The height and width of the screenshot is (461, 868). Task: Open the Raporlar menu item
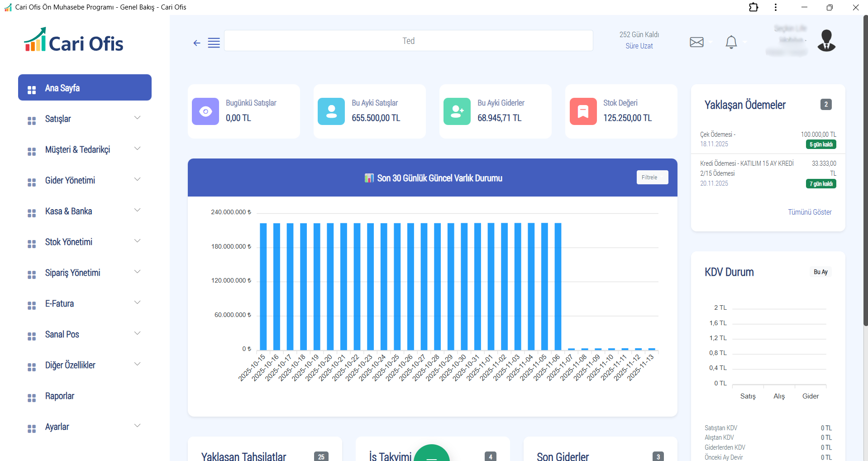click(59, 396)
